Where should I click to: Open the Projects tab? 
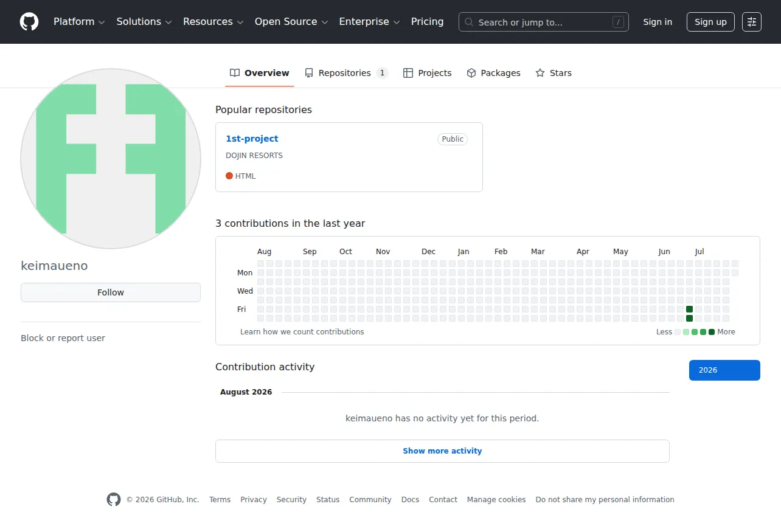coord(427,73)
